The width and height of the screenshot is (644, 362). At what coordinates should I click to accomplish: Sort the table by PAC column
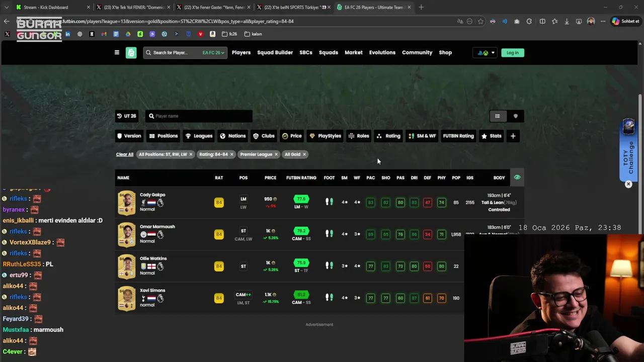click(x=370, y=177)
